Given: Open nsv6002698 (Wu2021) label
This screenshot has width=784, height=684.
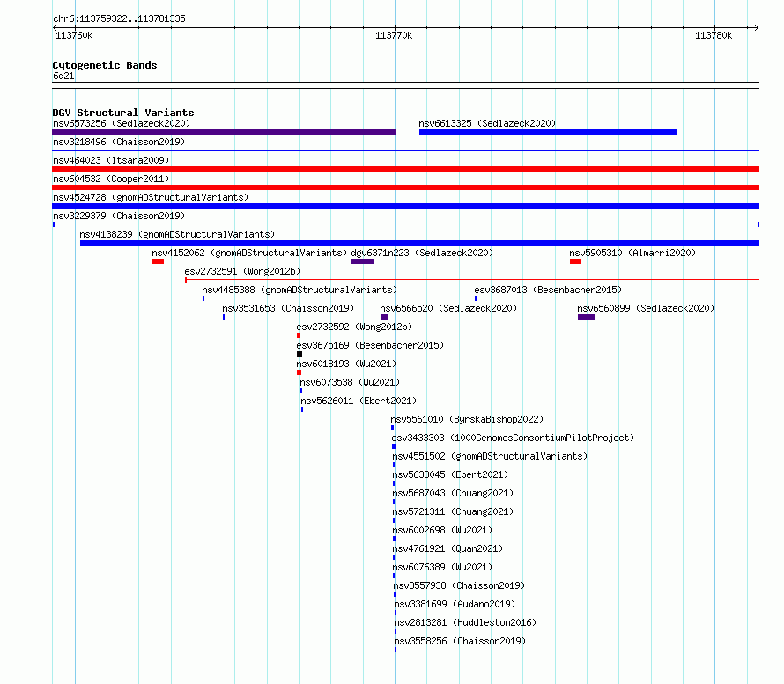Looking at the screenshot, I should coord(442,530).
